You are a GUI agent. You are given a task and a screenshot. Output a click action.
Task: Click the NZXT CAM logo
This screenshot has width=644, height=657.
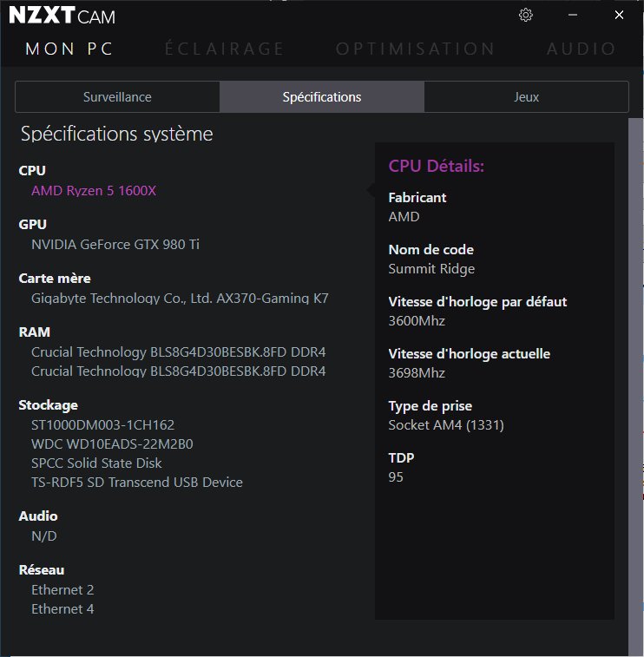62,16
